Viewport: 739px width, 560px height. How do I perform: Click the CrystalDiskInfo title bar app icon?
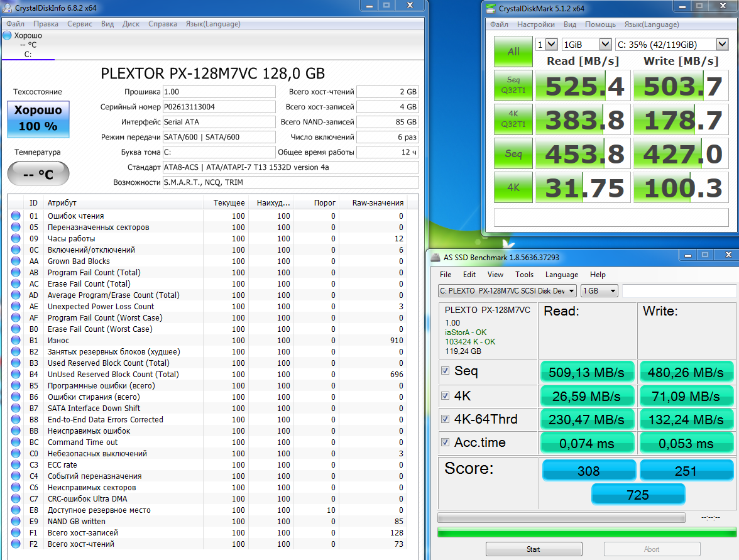pyautogui.click(x=8, y=8)
